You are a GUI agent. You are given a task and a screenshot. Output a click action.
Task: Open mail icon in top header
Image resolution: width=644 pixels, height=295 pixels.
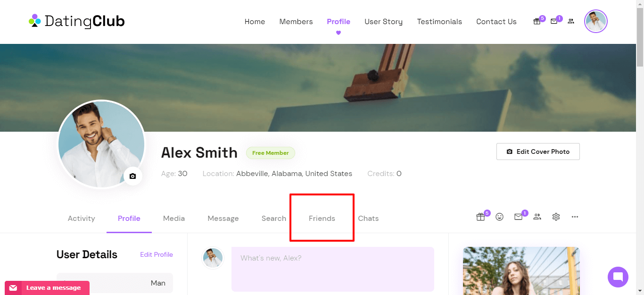[554, 21]
